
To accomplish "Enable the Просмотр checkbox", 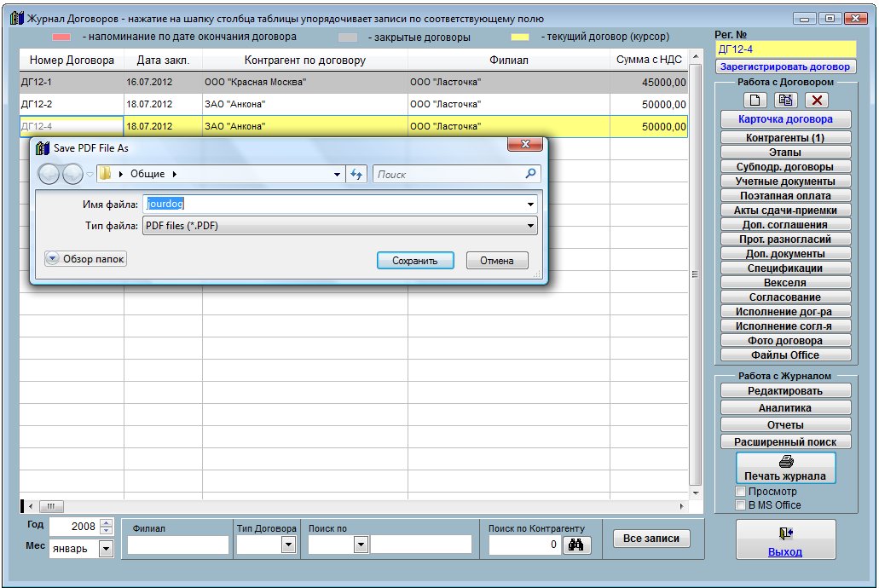I will pyautogui.click(x=740, y=492).
